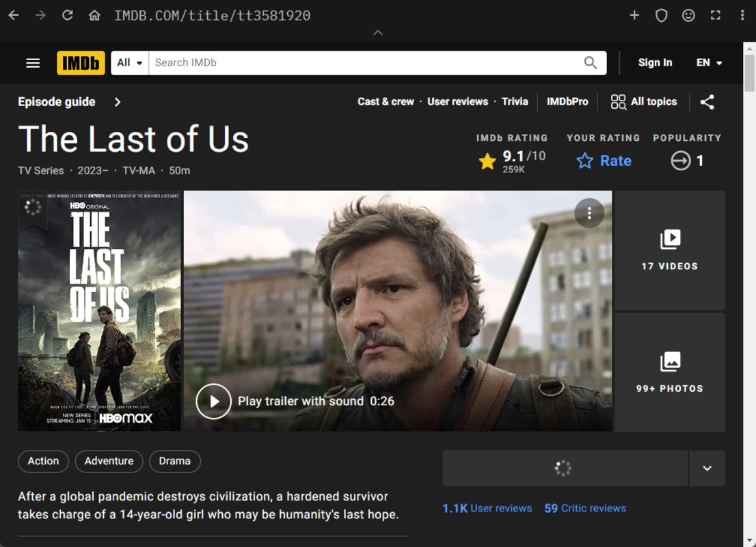Click the Sign In button
This screenshot has height=547, width=756.
(655, 63)
